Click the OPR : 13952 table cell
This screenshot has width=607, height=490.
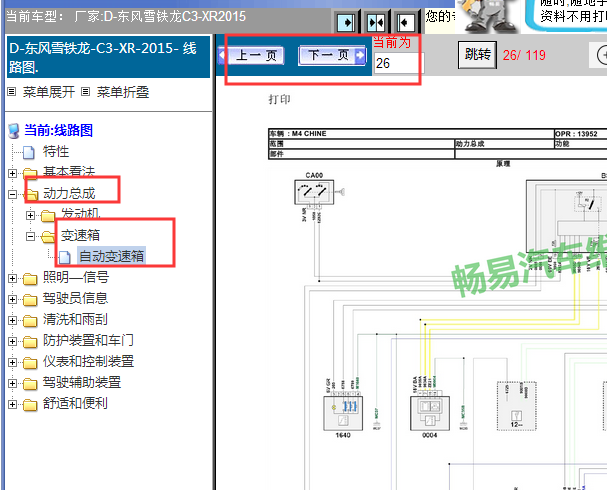pyautogui.click(x=581, y=134)
